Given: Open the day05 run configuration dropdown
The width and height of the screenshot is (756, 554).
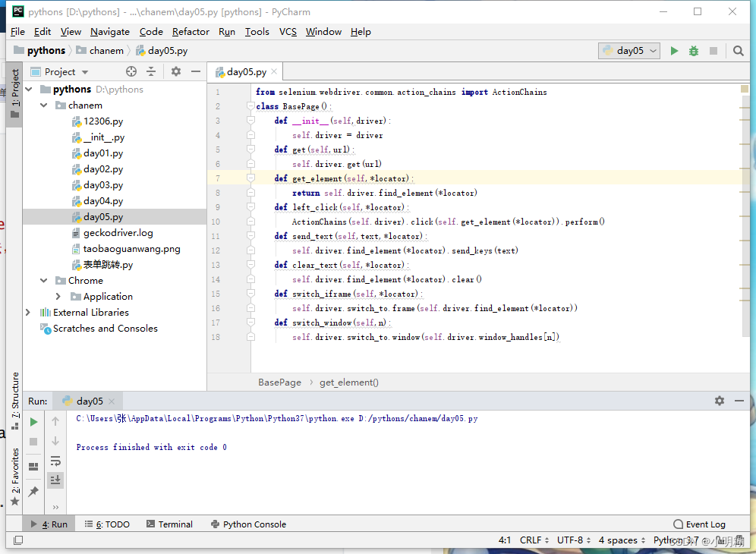Looking at the screenshot, I should [628, 50].
